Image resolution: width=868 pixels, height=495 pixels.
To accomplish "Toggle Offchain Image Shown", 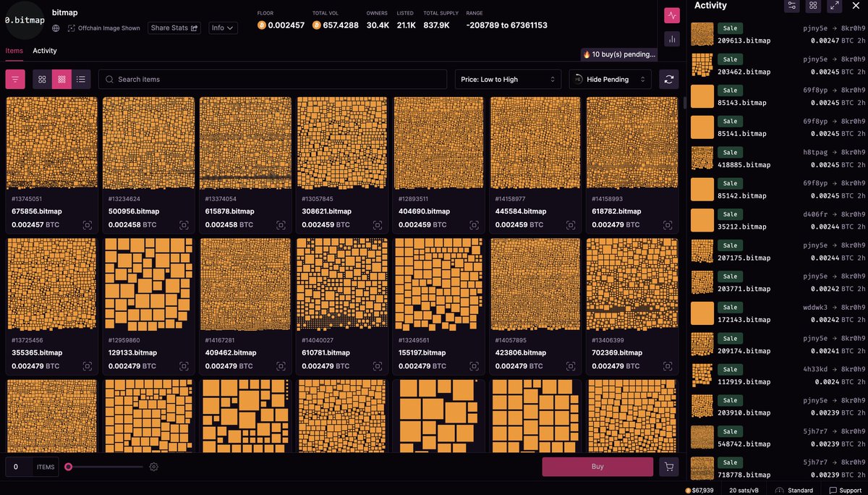I will pos(104,28).
